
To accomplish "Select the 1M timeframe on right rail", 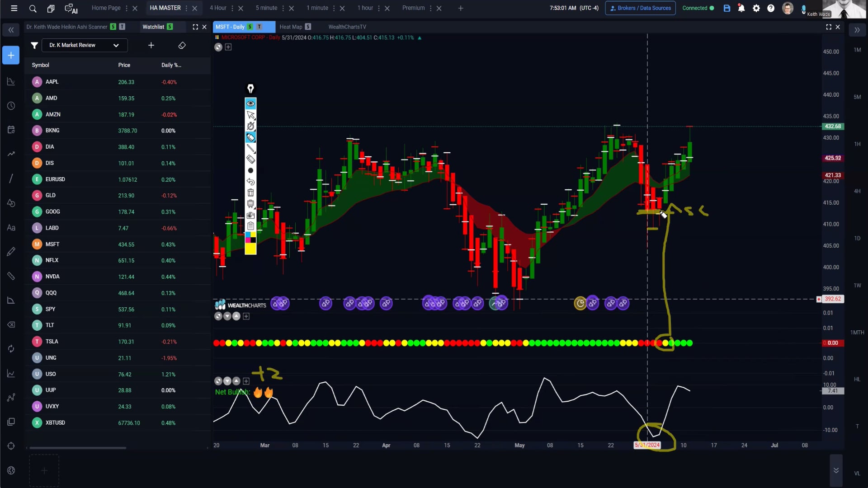I will click(x=857, y=50).
